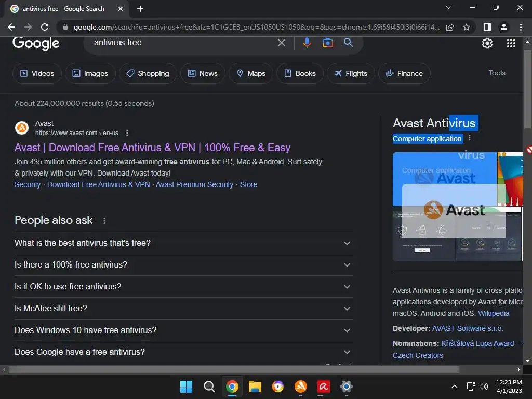The width and height of the screenshot is (532, 399).
Task: Expand 'Is McAfee still free?' question
Action: [183, 309]
